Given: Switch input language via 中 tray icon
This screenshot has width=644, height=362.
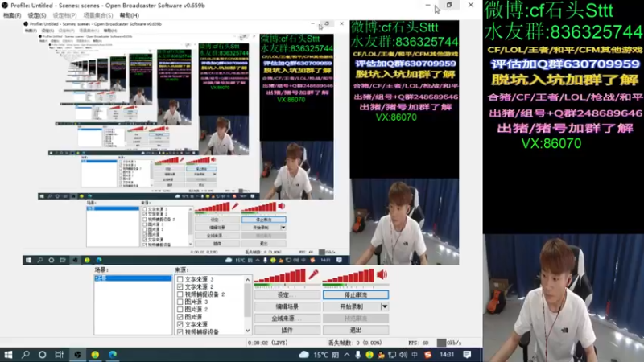Looking at the screenshot, I should [415, 355].
